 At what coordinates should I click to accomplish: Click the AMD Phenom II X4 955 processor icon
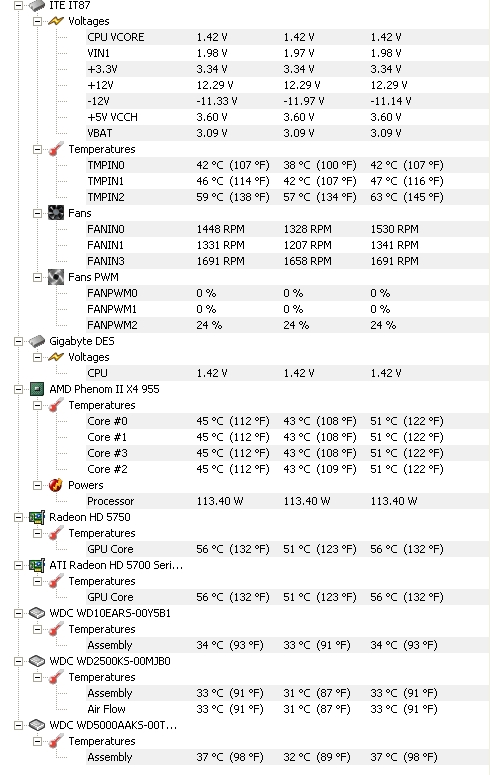tap(37, 389)
